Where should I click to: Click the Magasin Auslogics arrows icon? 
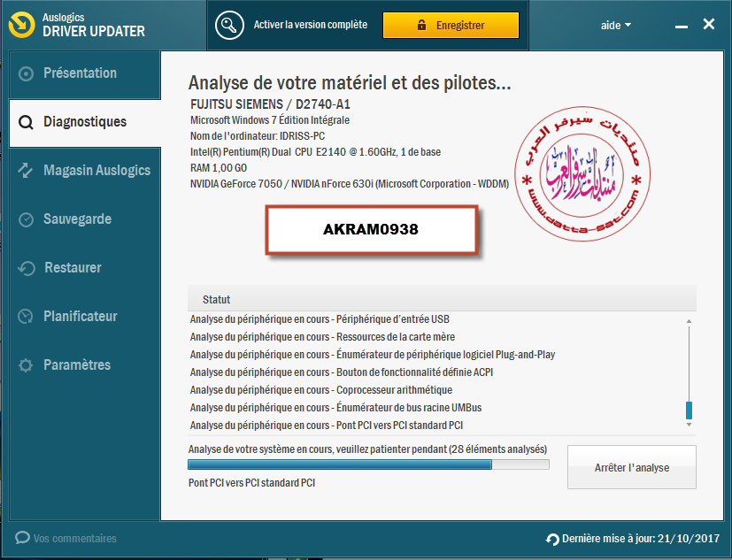coord(25,171)
